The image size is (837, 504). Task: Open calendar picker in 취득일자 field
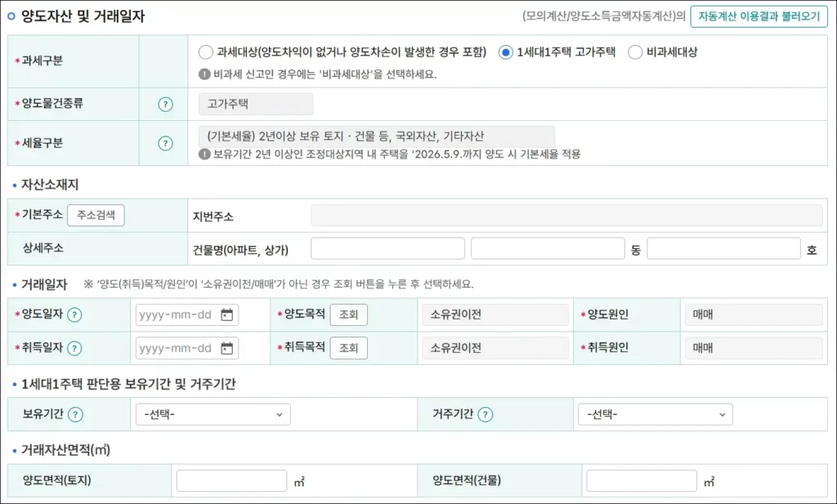click(227, 348)
